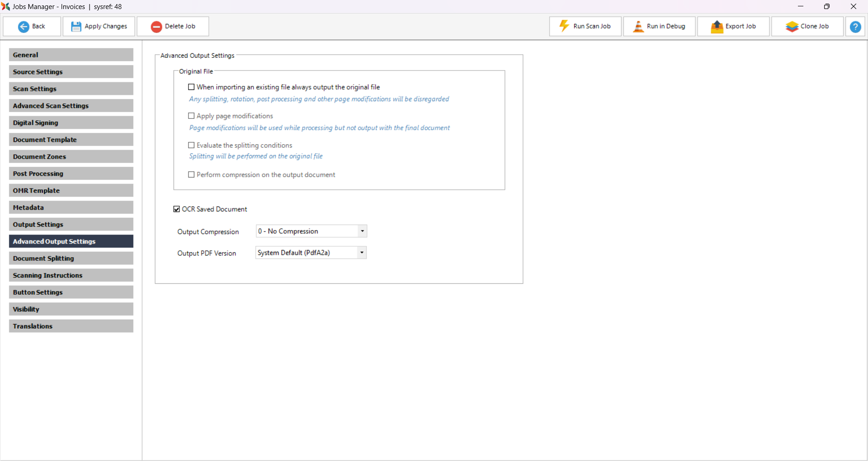Open the Output Compression dropdown

coord(362,231)
